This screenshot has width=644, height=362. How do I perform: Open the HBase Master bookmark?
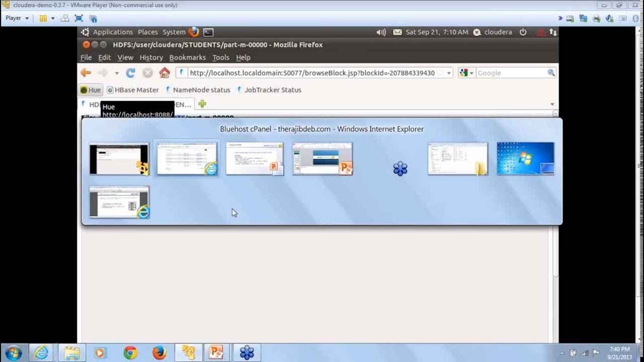132,90
